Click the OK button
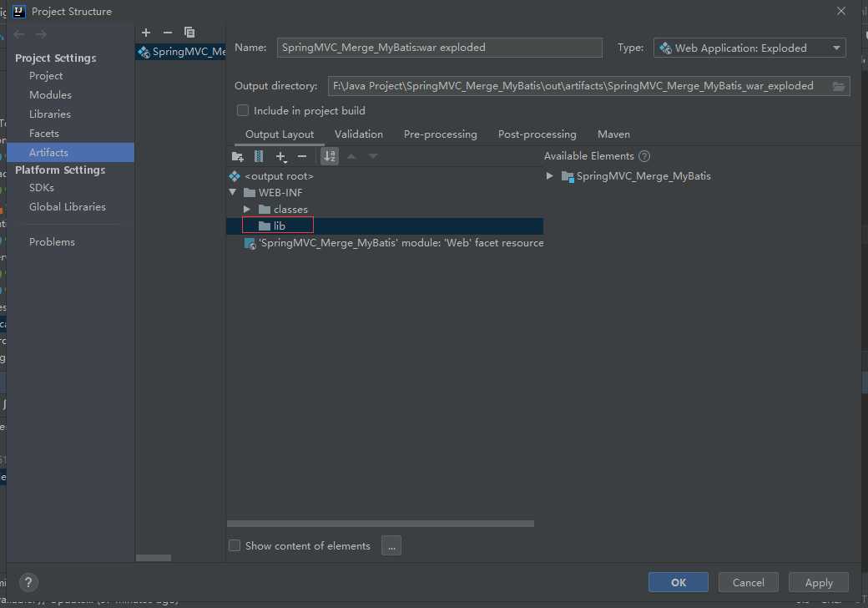Screen dimensions: 868x608 point(678,583)
